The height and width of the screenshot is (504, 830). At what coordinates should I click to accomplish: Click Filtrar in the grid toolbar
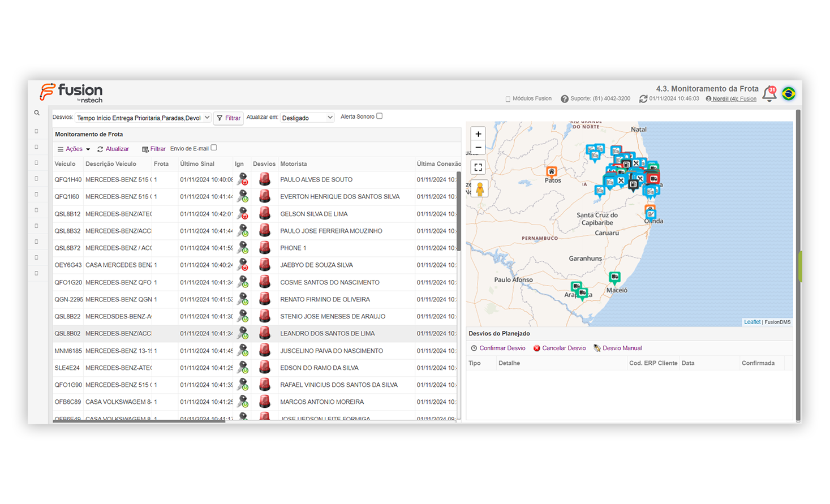(153, 149)
